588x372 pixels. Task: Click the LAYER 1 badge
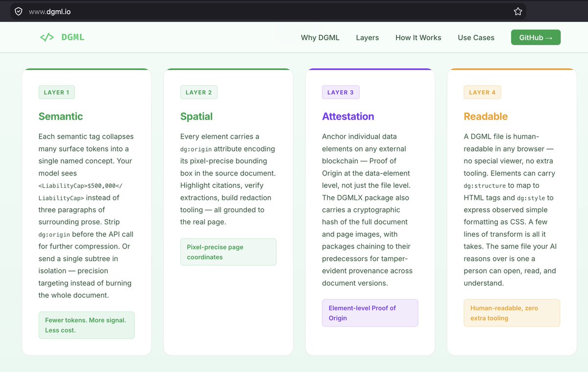(57, 92)
